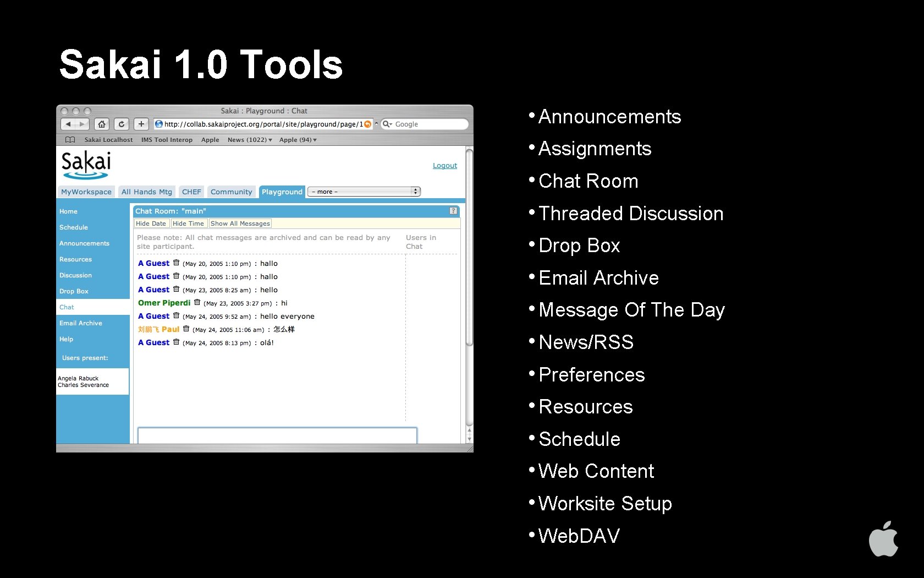Click the trash icon next to Omer Piperdi

[197, 302]
